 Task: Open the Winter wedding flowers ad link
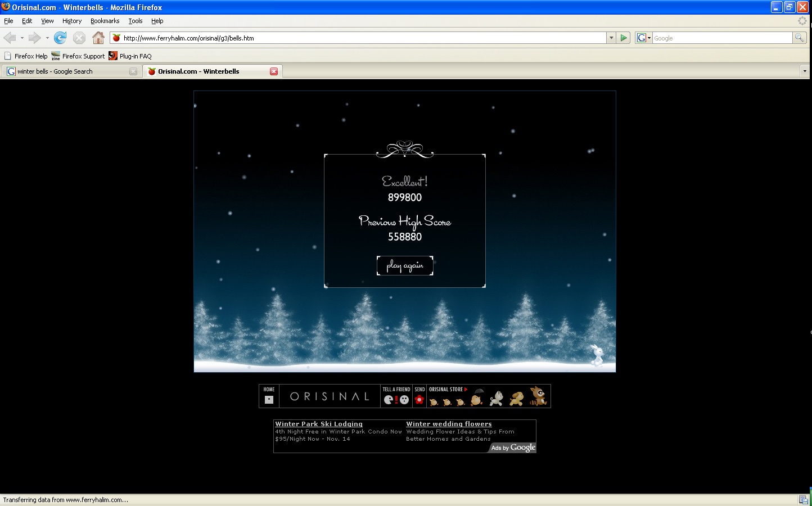449,424
